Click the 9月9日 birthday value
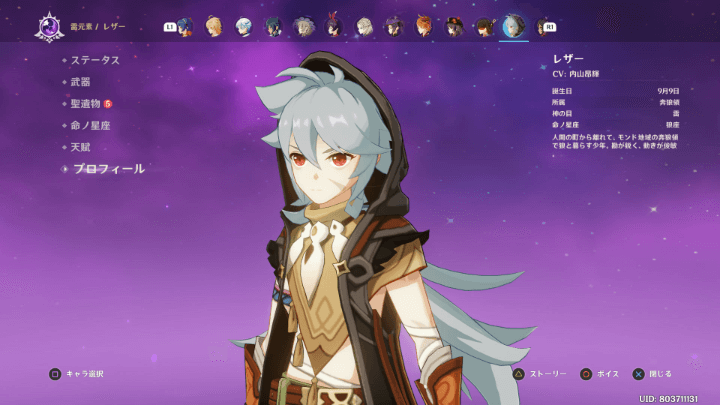Viewport: 720px width, 405px height. pos(669,91)
